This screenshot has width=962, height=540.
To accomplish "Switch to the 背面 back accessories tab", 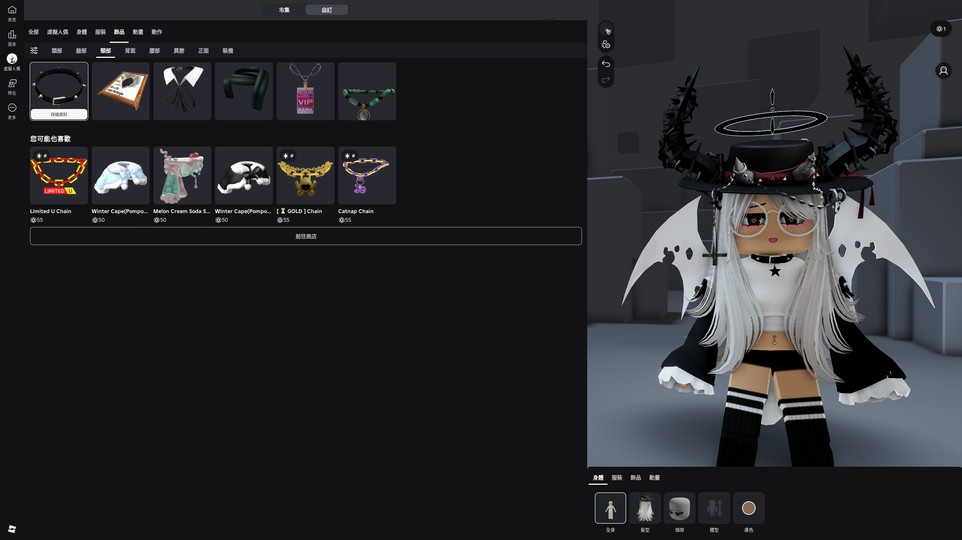I will (x=130, y=50).
